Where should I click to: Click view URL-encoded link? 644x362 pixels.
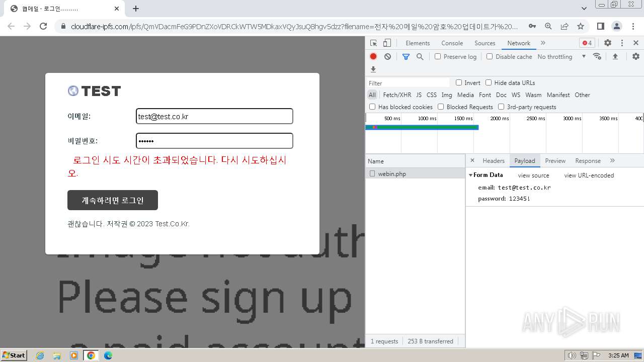589,175
